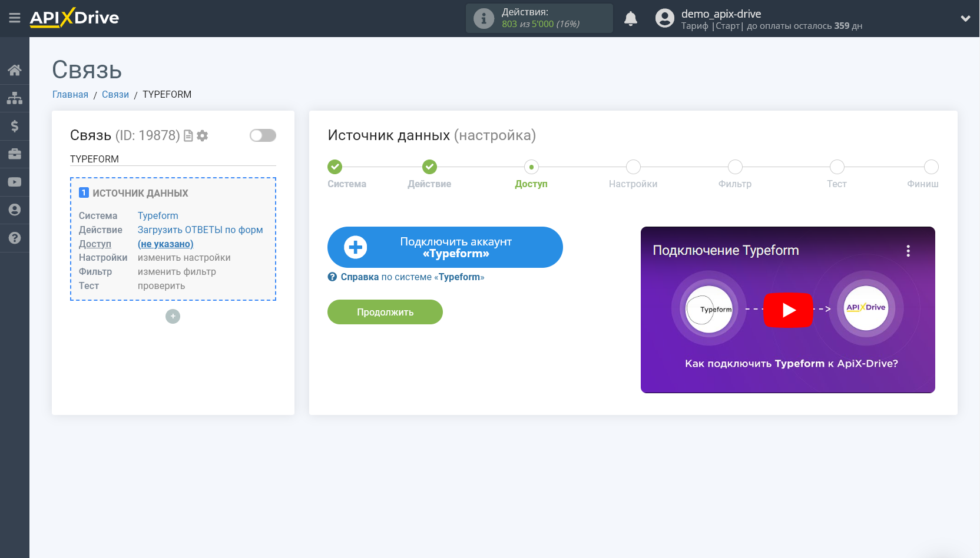
Task: Play the Typeform connection video
Action: pos(788,310)
